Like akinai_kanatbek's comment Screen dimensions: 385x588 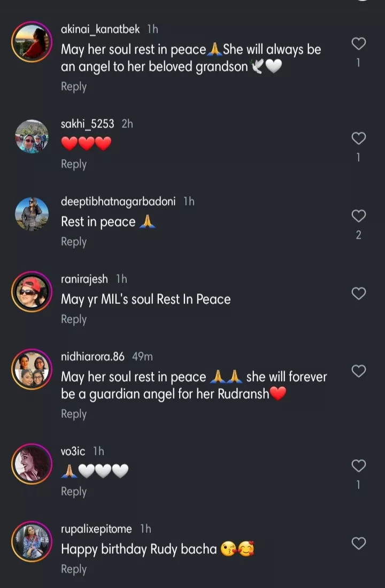click(358, 44)
